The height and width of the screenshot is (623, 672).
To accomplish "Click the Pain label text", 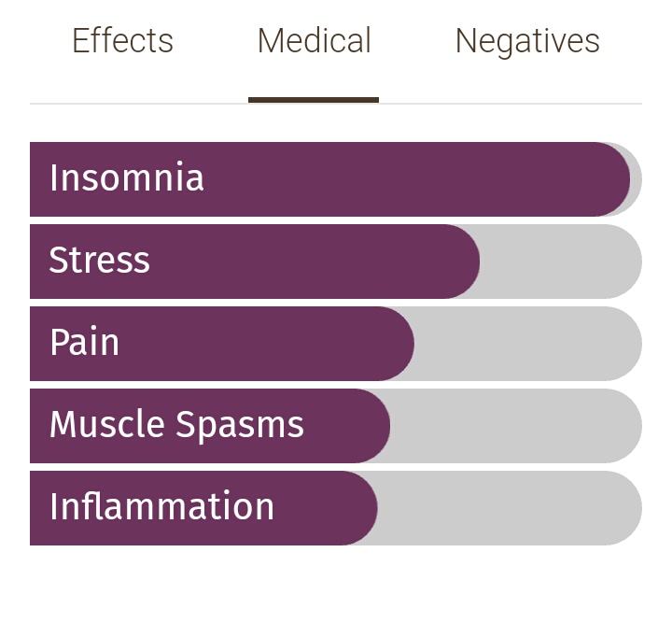I will coord(84,341).
